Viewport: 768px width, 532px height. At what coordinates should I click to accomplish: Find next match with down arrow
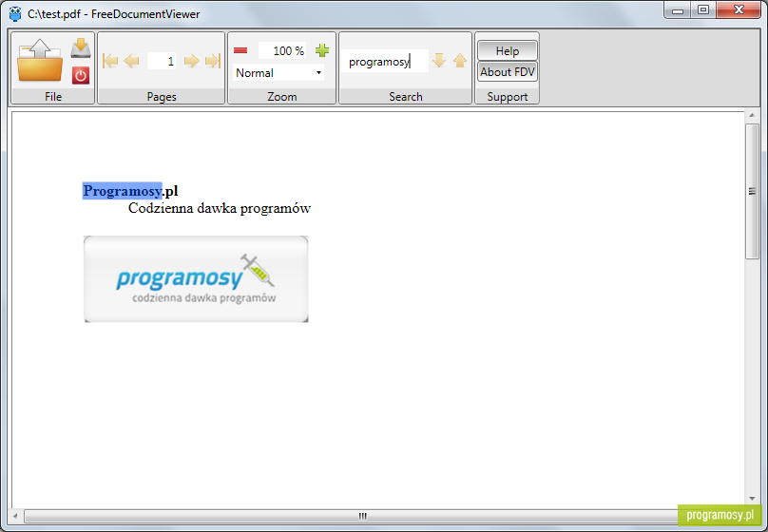coord(439,61)
